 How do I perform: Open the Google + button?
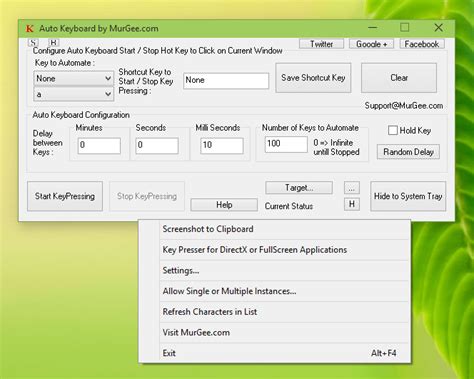(371, 44)
